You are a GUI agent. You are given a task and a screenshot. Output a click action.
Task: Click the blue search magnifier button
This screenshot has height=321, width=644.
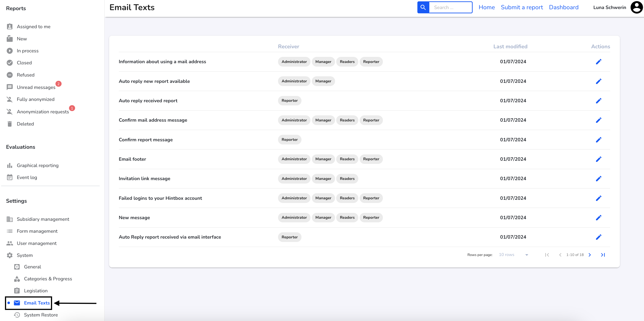click(423, 7)
